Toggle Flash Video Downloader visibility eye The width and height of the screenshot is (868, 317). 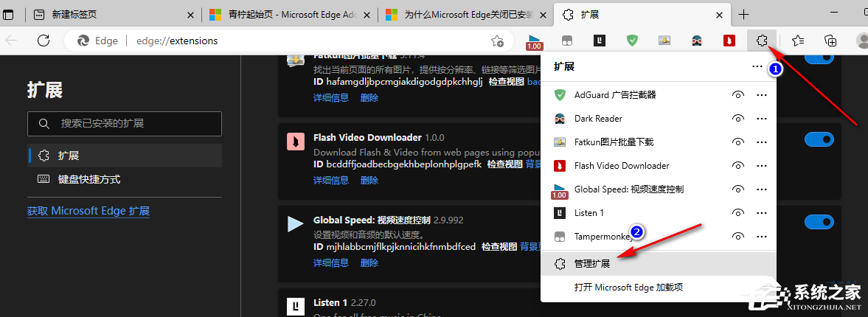(x=737, y=166)
